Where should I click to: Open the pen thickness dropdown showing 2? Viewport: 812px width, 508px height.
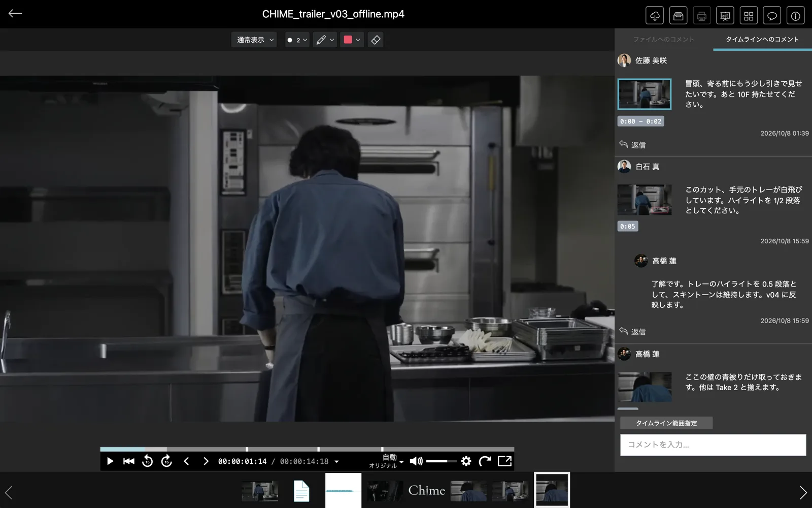(297, 40)
